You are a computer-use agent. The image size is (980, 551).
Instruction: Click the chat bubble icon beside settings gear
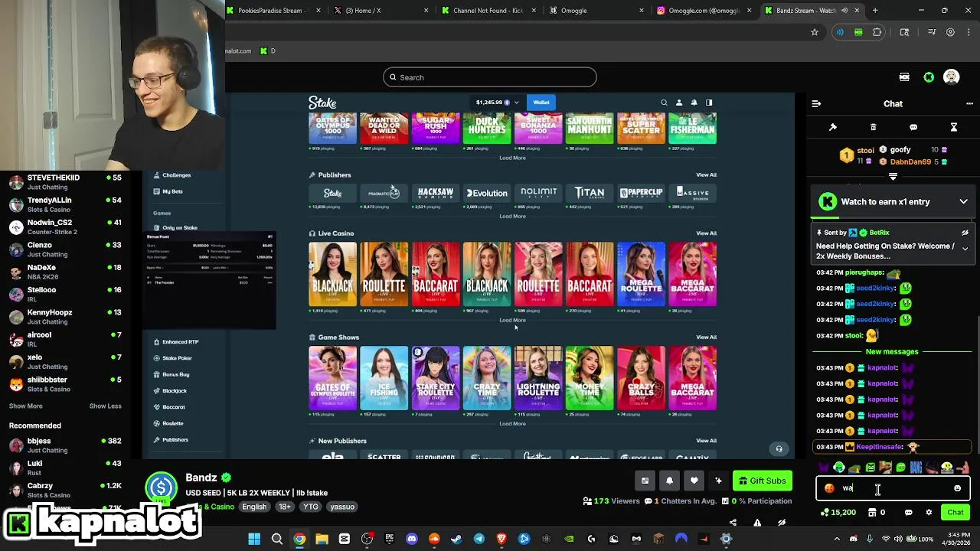(x=908, y=513)
